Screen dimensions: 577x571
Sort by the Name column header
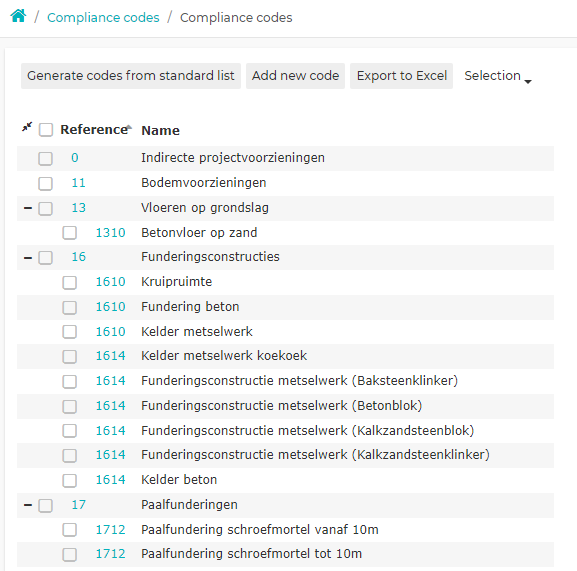tap(160, 131)
